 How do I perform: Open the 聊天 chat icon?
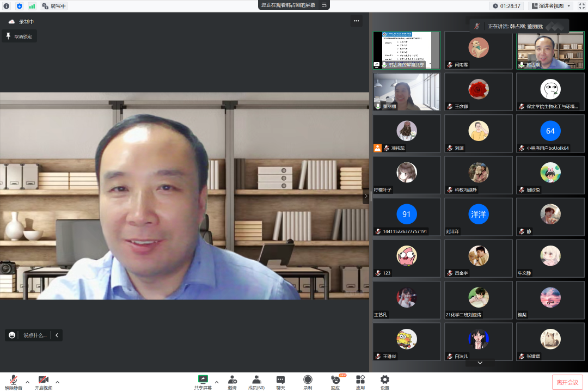coord(280,380)
